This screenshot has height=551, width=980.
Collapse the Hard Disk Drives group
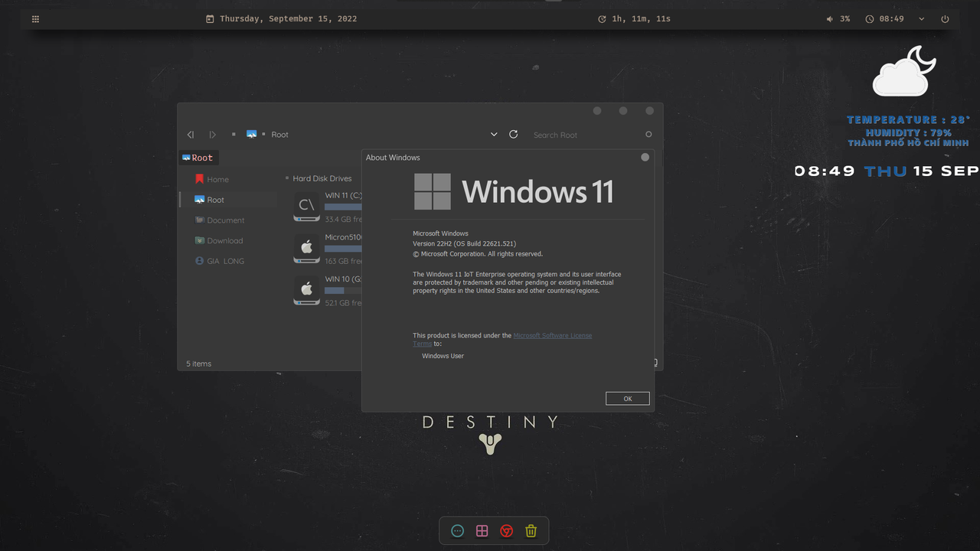(x=287, y=178)
